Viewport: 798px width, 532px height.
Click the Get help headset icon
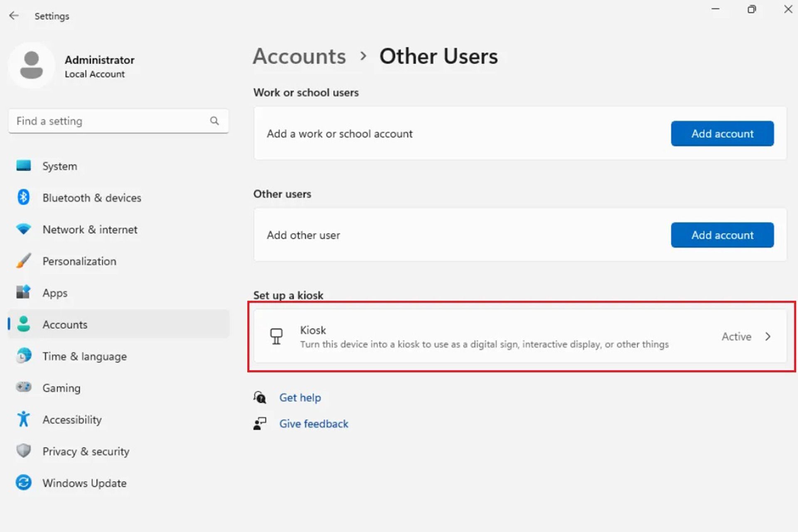point(260,397)
